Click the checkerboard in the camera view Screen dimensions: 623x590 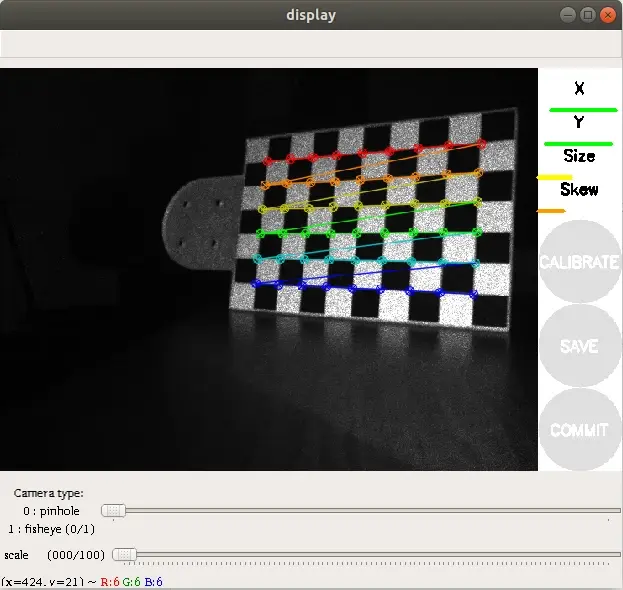[x=373, y=220]
